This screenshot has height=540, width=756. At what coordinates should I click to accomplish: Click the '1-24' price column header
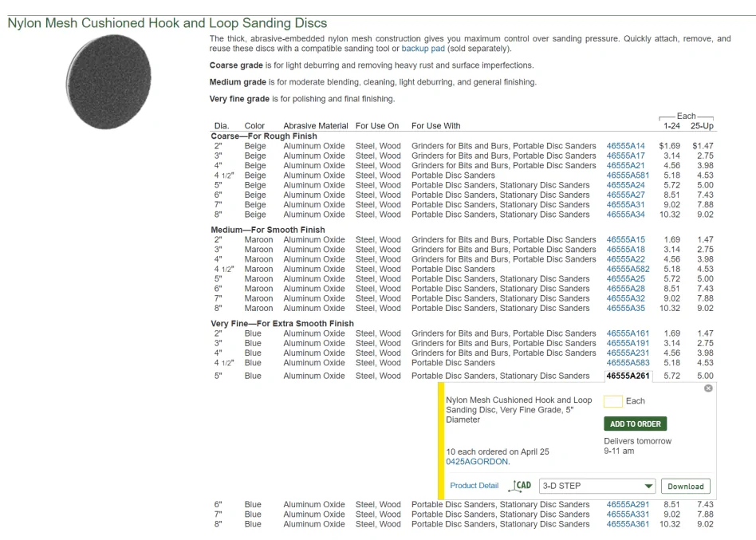tap(671, 126)
